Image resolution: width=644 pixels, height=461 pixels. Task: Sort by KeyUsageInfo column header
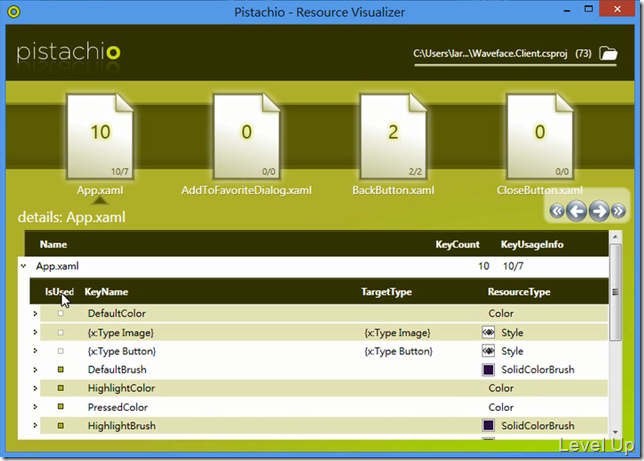click(x=532, y=244)
